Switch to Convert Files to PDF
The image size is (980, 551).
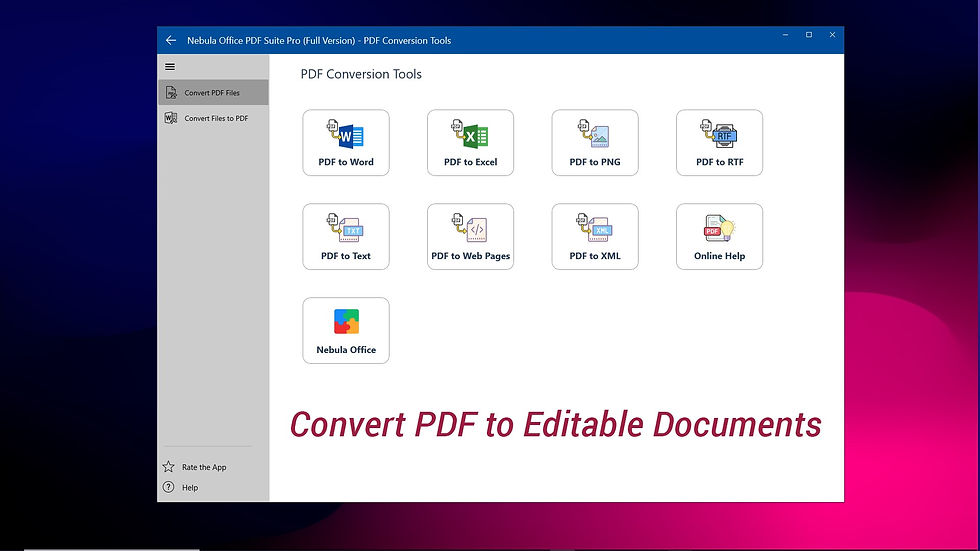(x=213, y=118)
